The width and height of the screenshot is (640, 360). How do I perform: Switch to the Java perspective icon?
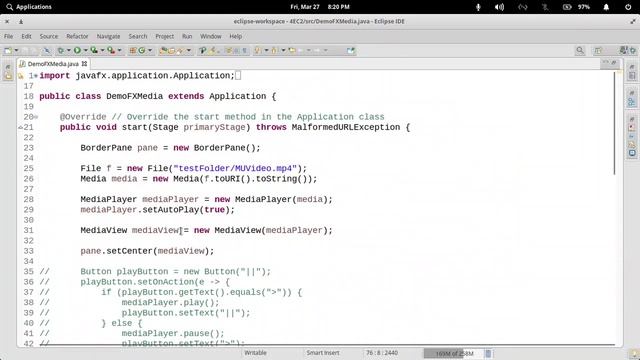[x=623, y=50]
